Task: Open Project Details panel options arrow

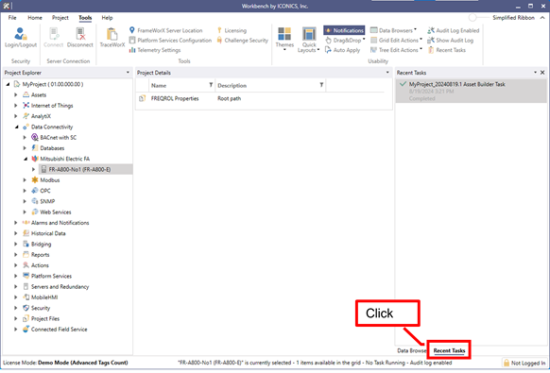Action: point(387,73)
